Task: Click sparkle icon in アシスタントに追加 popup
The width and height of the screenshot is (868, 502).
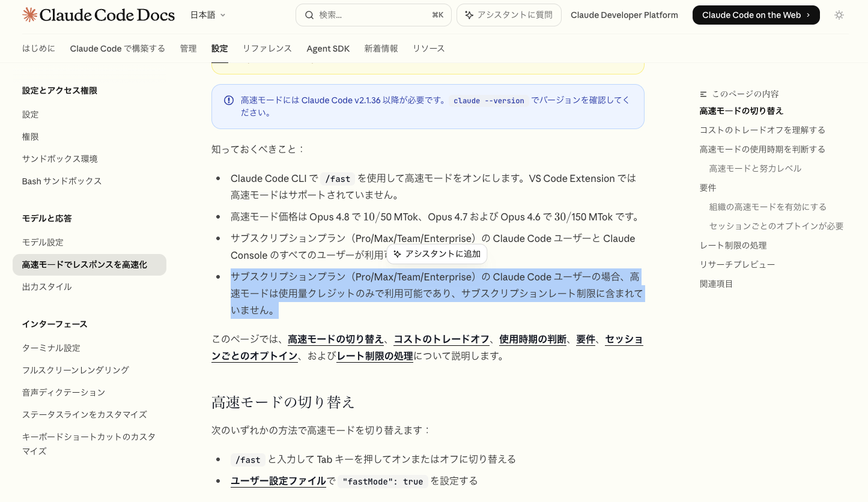Action: (x=397, y=254)
